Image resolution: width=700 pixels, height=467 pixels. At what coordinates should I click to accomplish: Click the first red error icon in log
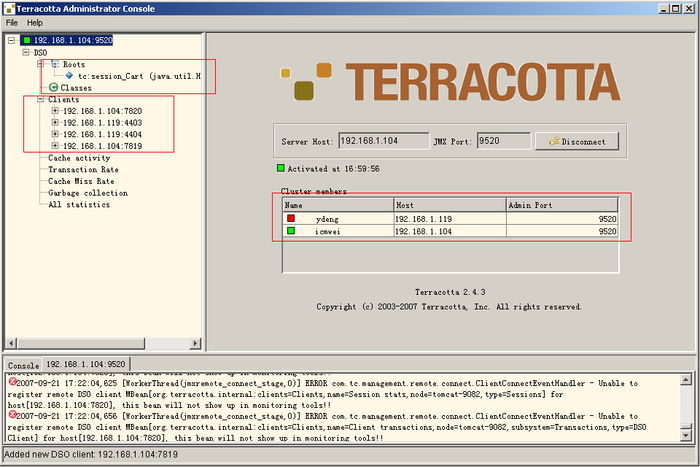point(12,382)
